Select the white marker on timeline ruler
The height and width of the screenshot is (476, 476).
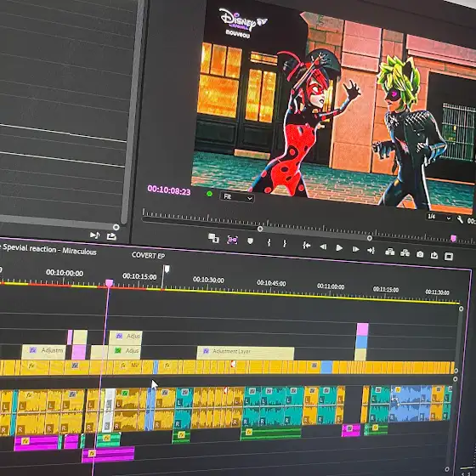167,269
